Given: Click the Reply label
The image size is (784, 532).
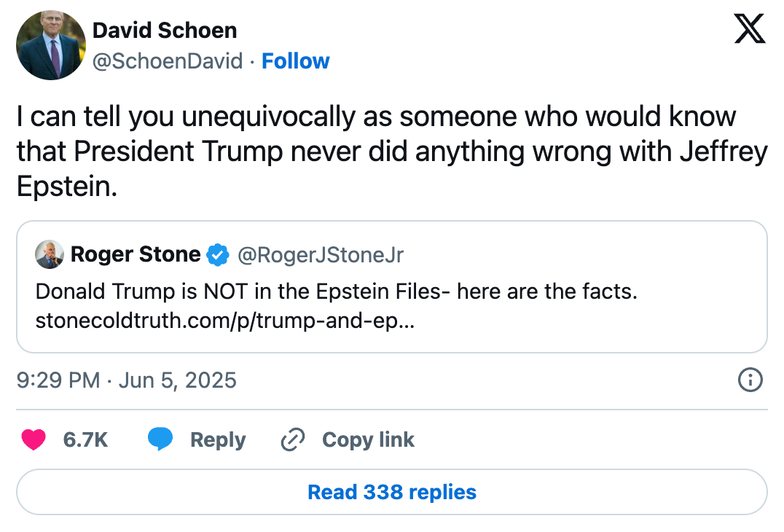Looking at the screenshot, I should (218, 440).
